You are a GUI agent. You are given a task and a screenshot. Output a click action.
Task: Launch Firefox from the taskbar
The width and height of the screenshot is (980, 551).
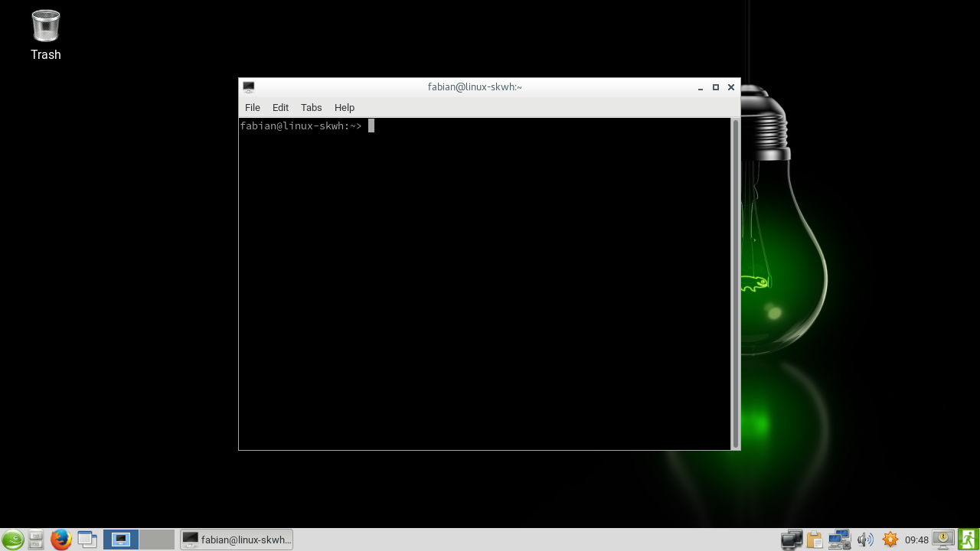pos(60,540)
